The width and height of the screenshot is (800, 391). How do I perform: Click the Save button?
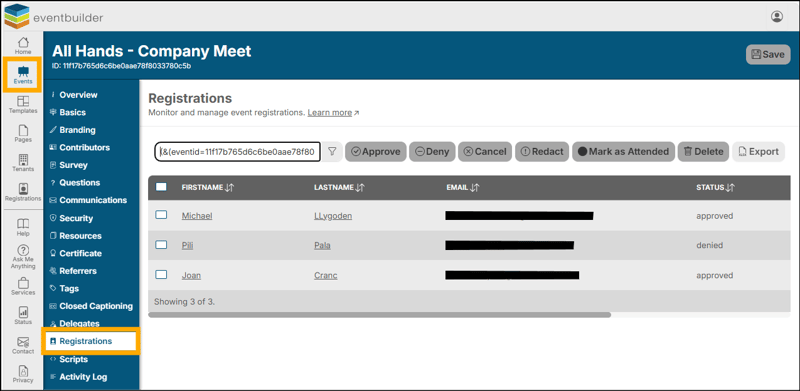click(768, 54)
